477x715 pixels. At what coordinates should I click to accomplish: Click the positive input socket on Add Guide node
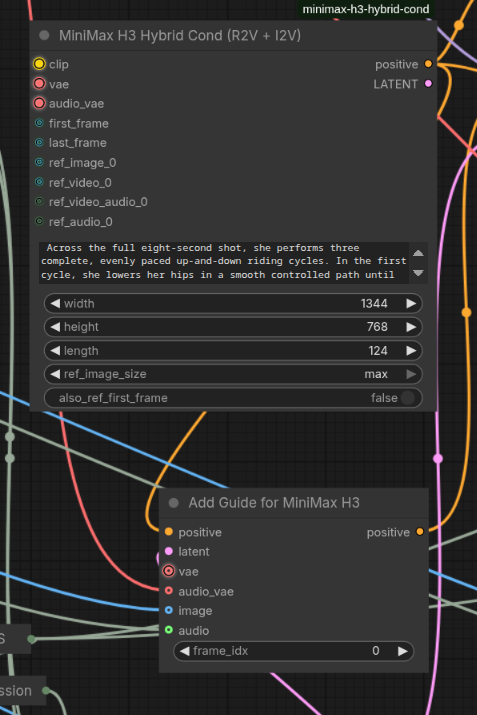(169, 532)
